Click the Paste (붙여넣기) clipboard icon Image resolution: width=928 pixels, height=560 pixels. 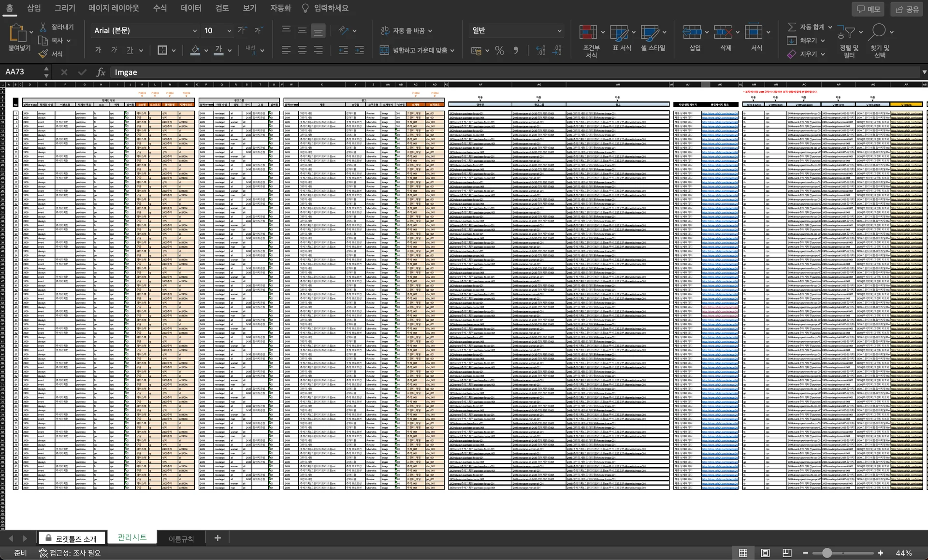coord(18,33)
